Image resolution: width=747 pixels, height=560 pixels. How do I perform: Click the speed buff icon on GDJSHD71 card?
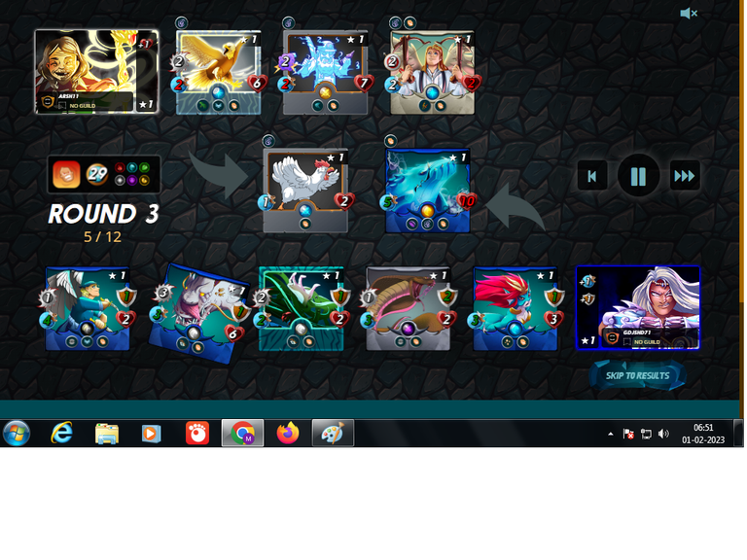pos(587,281)
